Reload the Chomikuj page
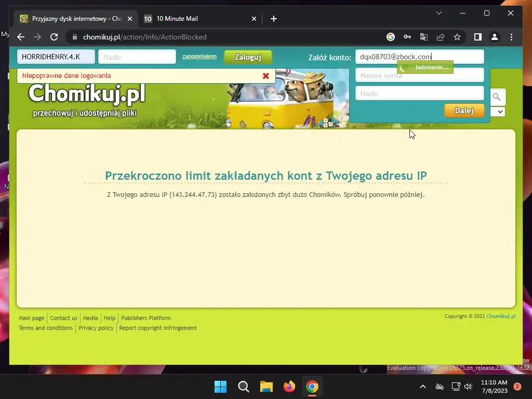 [x=54, y=37]
